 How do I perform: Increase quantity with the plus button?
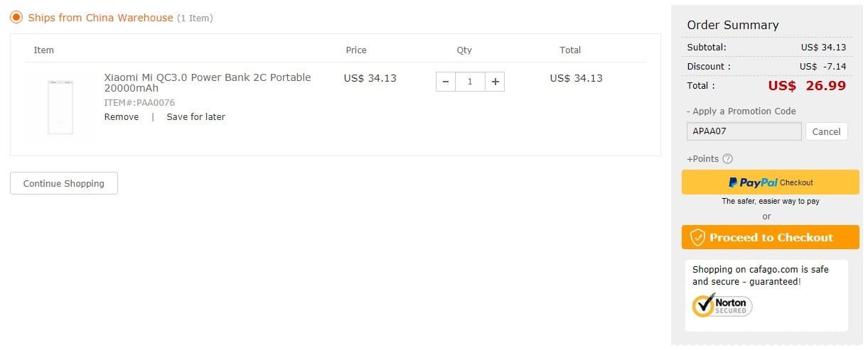click(x=495, y=82)
